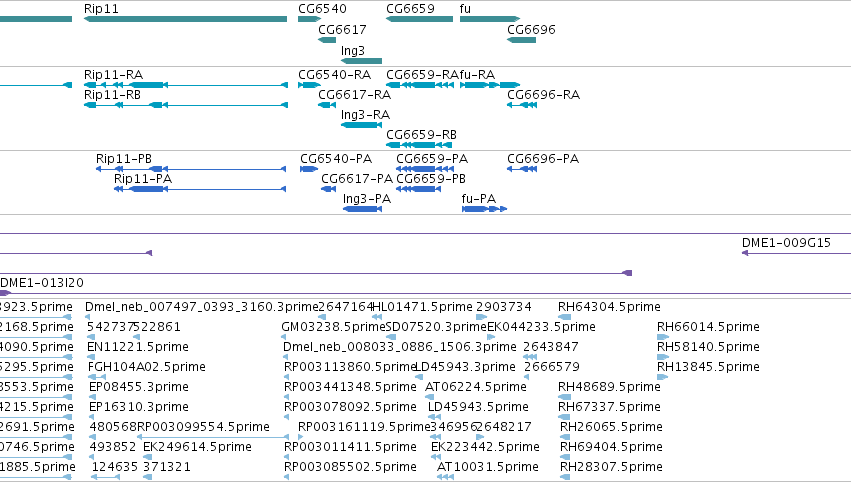Open EST label RH64304.5prime
This screenshot has width=851, height=482.
click(609, 307)
